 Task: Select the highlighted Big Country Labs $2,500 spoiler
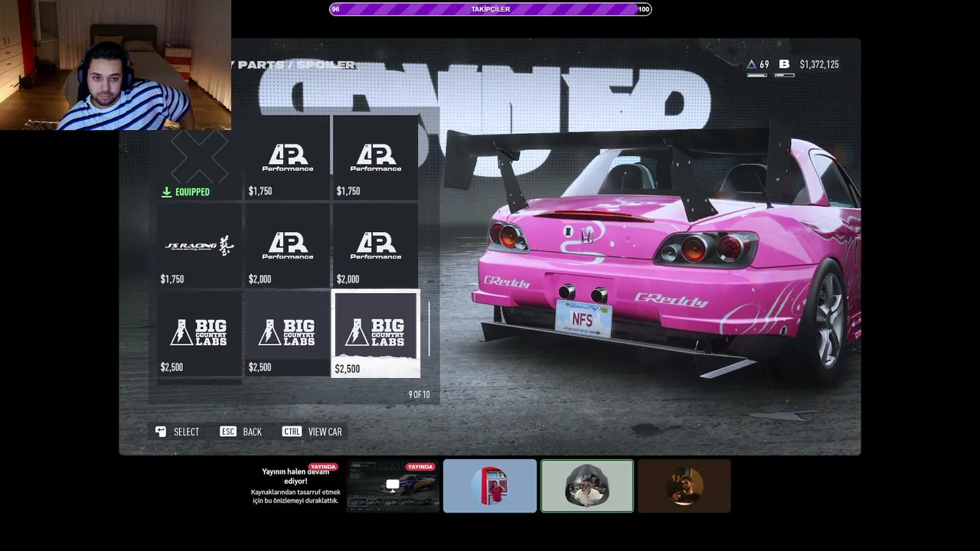[x=375, y=334]
